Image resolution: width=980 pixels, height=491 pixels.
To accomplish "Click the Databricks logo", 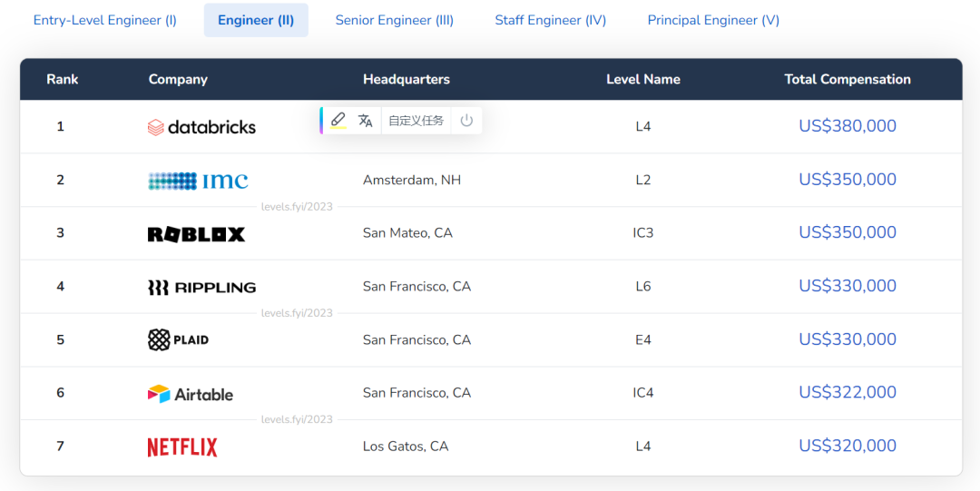I will click(x=201, y=127).
